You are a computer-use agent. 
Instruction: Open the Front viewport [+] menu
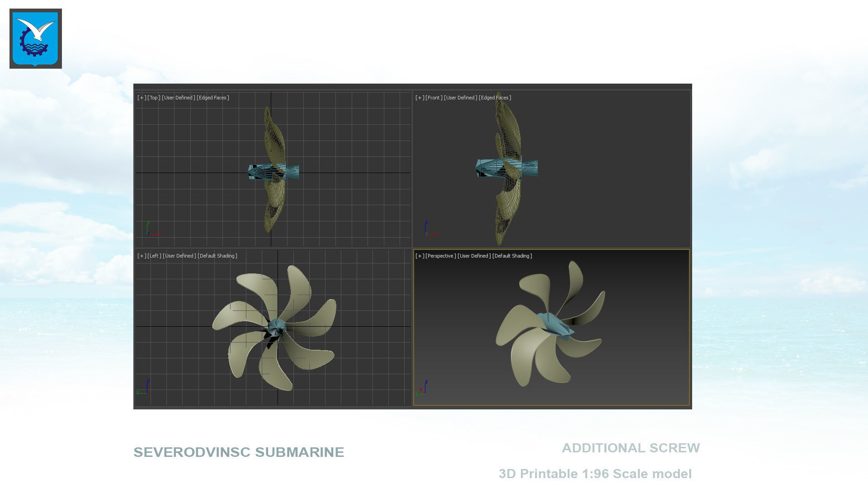420,98
